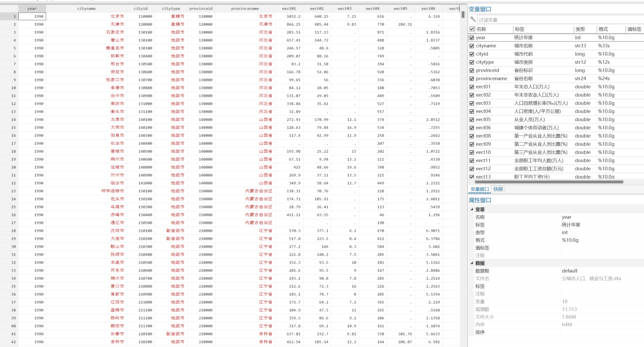The image size is (644, 347).
Task: Click the wrench icon beside the variable filter
Action: click(473, 19)
